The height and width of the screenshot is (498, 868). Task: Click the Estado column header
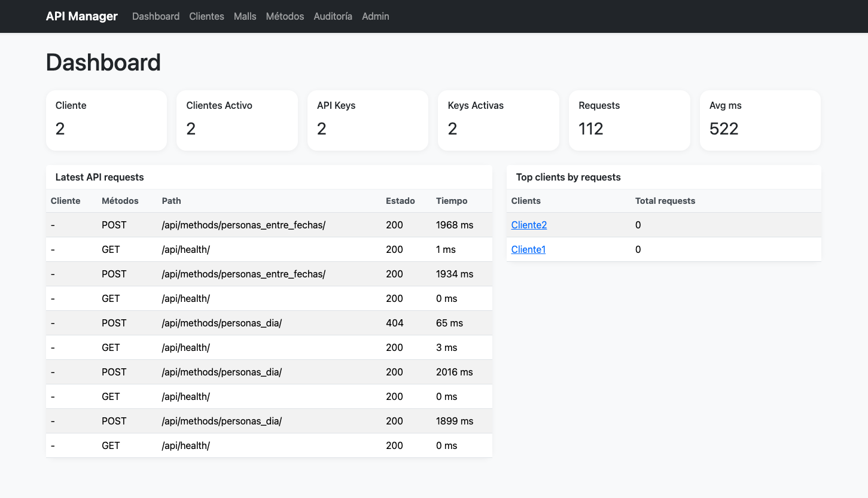coord(400,201)
